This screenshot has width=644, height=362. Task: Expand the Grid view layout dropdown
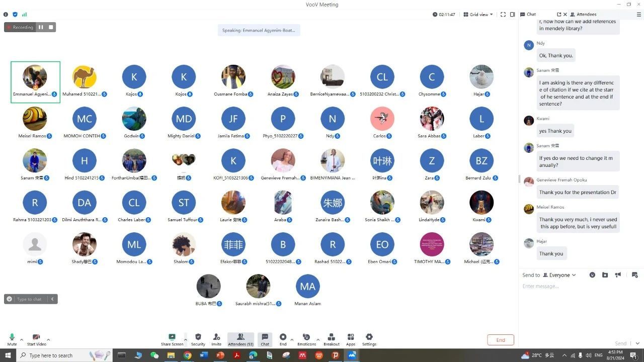478,15
